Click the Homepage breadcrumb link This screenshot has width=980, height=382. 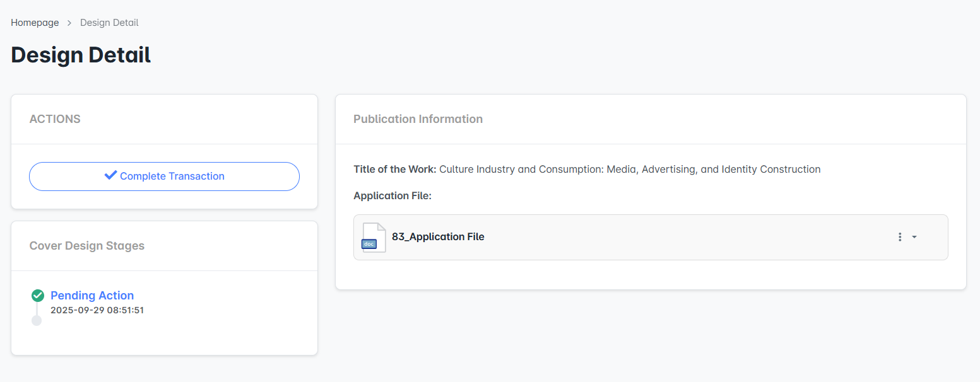point(35,23)
